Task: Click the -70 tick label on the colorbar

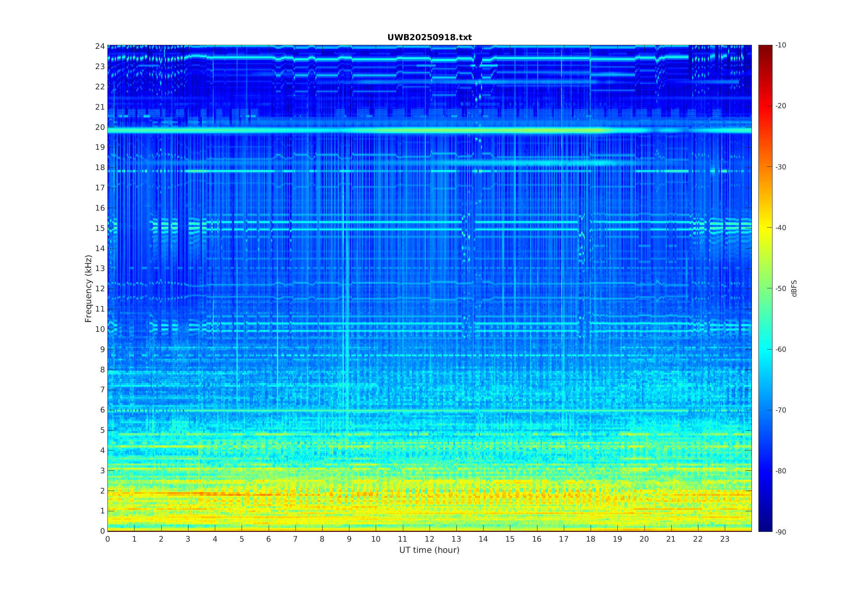Action: [780, 410]
